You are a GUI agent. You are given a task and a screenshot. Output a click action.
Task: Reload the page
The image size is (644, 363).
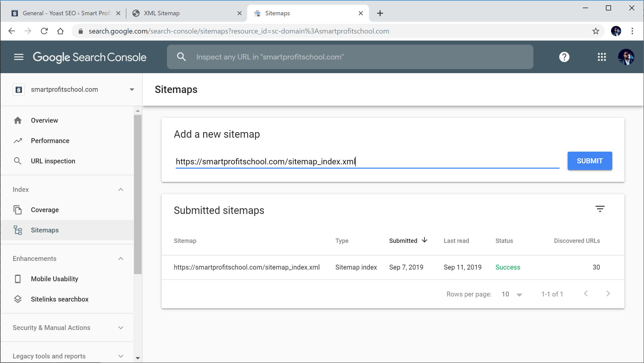(44, 31)
